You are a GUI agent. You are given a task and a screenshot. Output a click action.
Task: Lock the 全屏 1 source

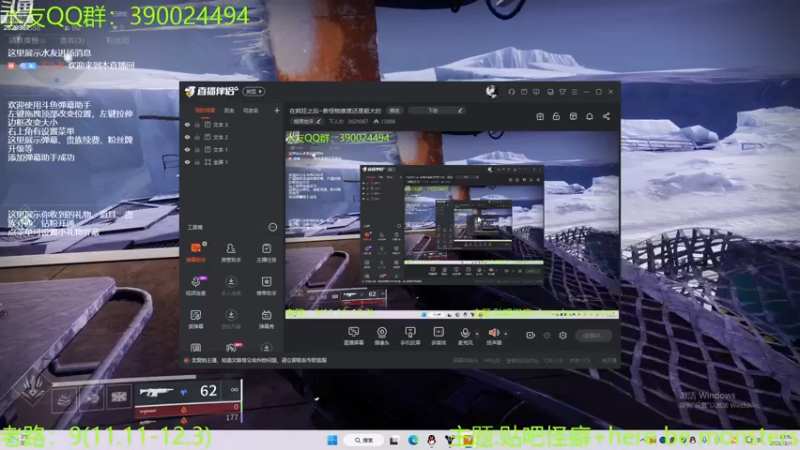(197, 162)
